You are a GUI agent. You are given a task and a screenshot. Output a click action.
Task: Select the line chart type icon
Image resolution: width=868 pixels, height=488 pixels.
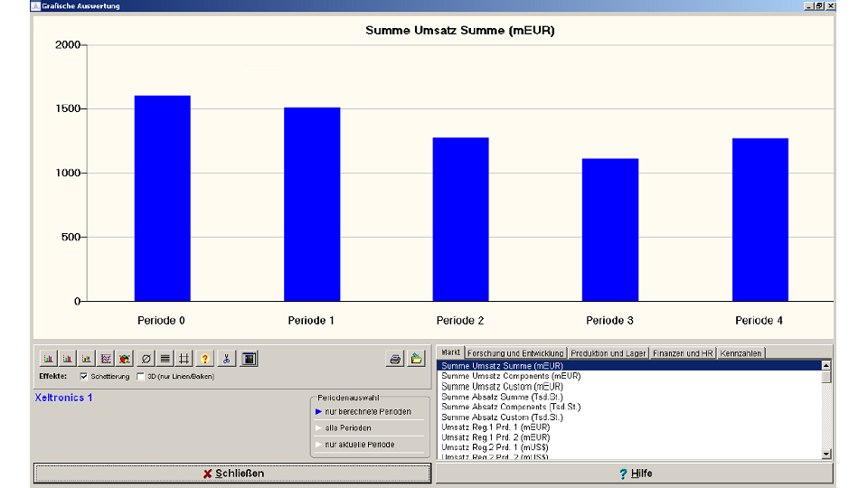pos(106,359)
